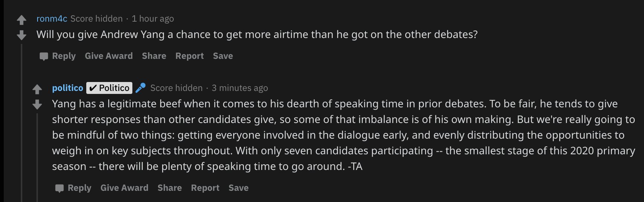Click the microphone icon beside Politico flair

click(141, 88)
